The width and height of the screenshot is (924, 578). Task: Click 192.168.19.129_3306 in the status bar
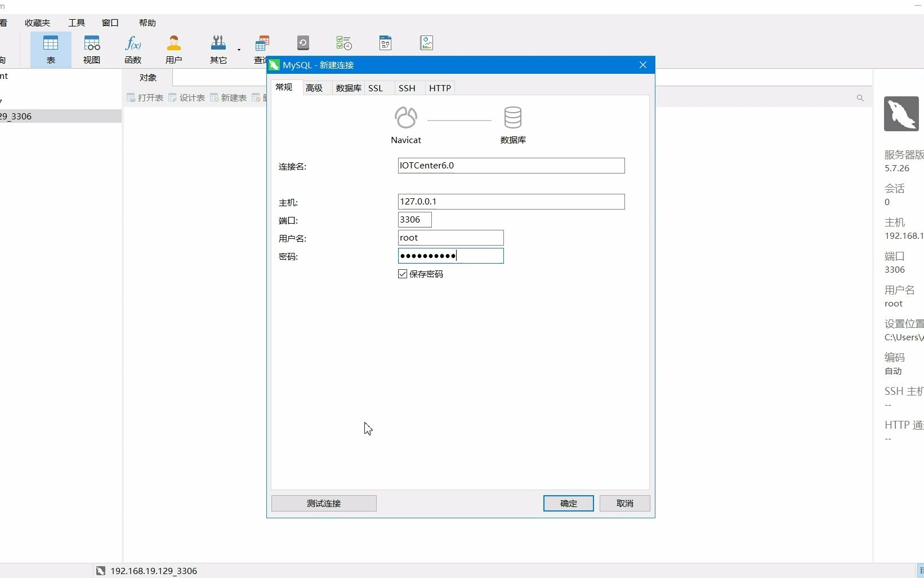(154, 571)
